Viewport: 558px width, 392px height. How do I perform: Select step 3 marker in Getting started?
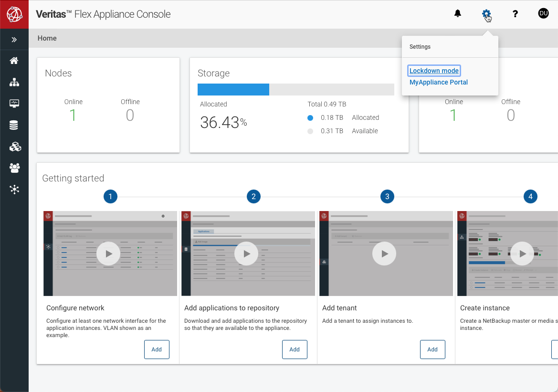[387, 197]
